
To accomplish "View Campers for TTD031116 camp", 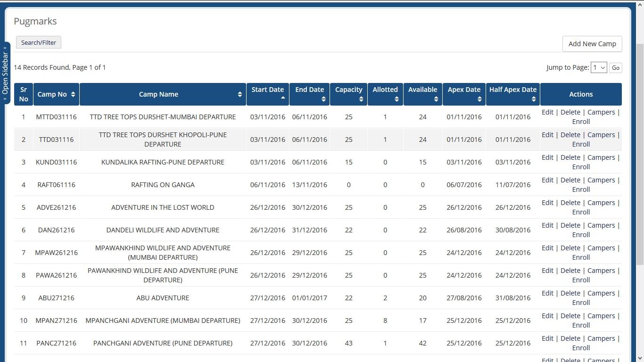I will tap(601, 135).
